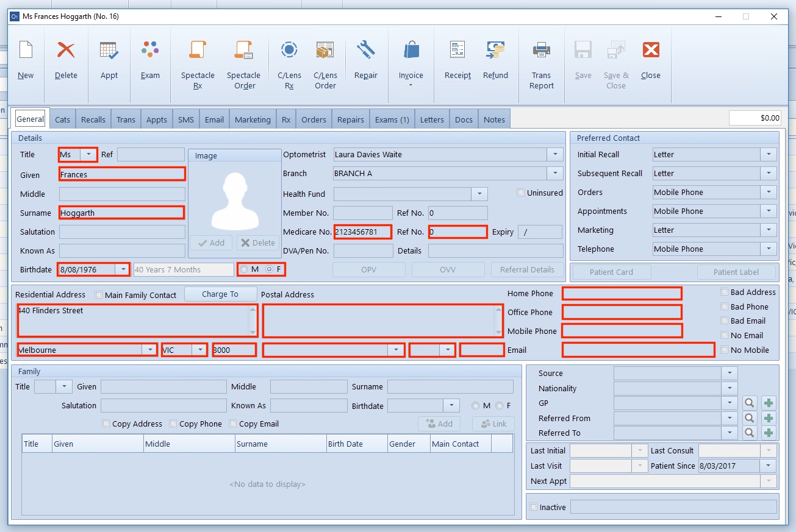The width and height of the screenshot is (796, 532).
Task: Enable the Uninsured checkbox
Action: (520, 193)
